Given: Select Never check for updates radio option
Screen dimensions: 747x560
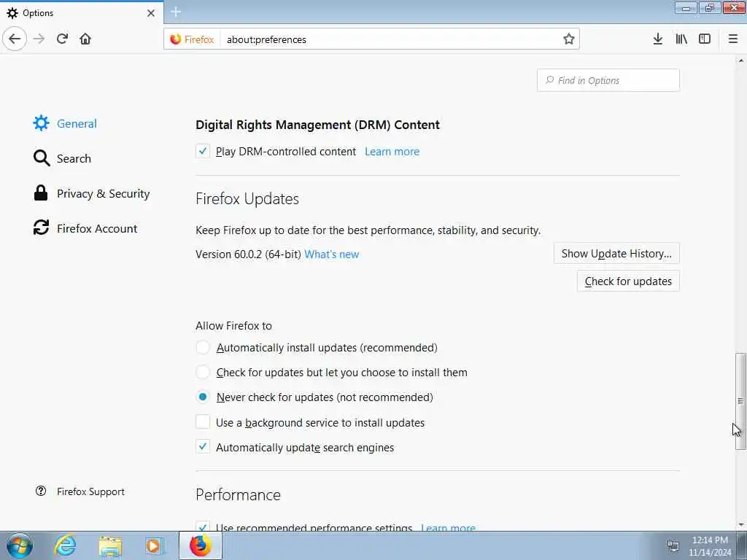Looking at the screenshot, I should pyautogui.click(x=203, y=397).
